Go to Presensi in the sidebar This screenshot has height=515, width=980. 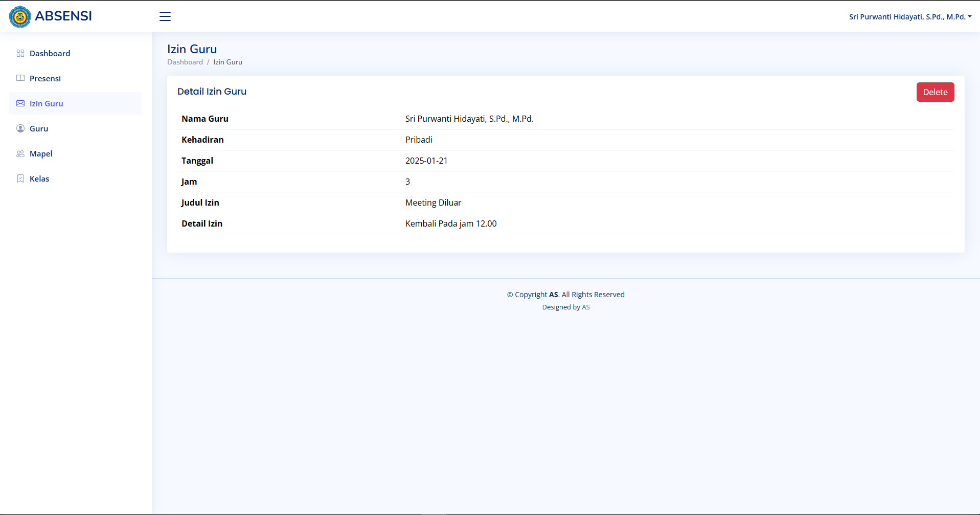click(45, 78)
